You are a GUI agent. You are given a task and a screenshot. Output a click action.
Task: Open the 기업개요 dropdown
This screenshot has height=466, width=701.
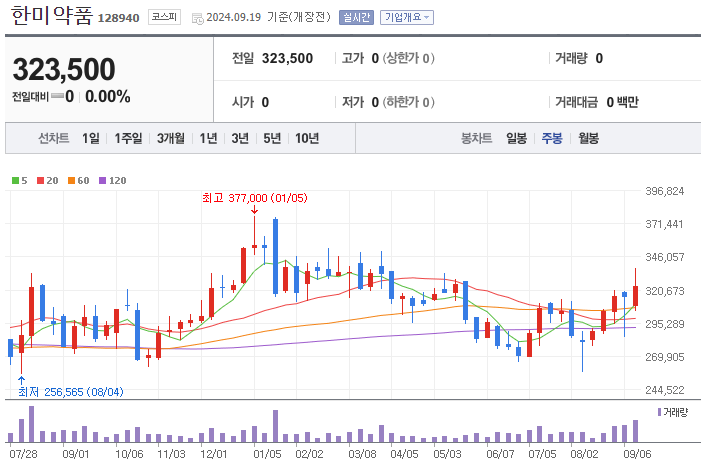407,17
